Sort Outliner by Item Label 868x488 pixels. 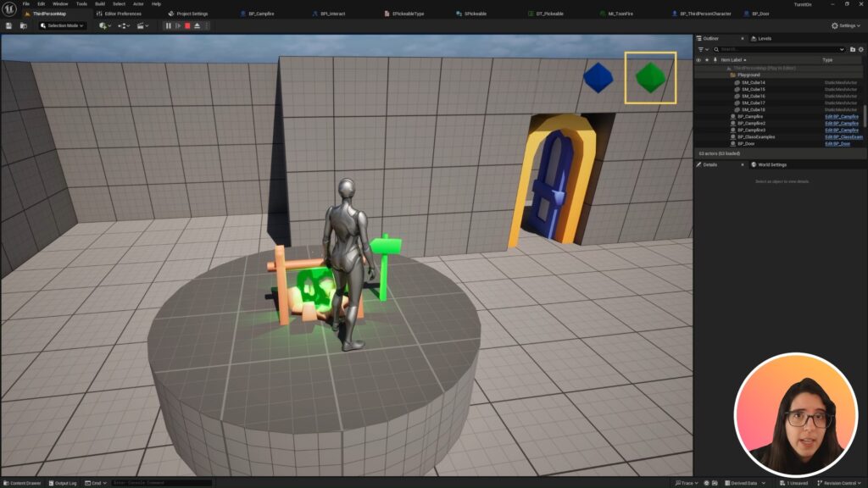[733, 60]
